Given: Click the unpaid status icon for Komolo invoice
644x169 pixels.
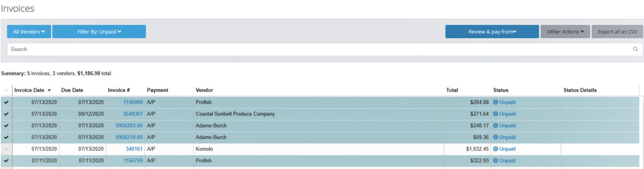Looking at the screenshot, I should (x=496, y=149).
